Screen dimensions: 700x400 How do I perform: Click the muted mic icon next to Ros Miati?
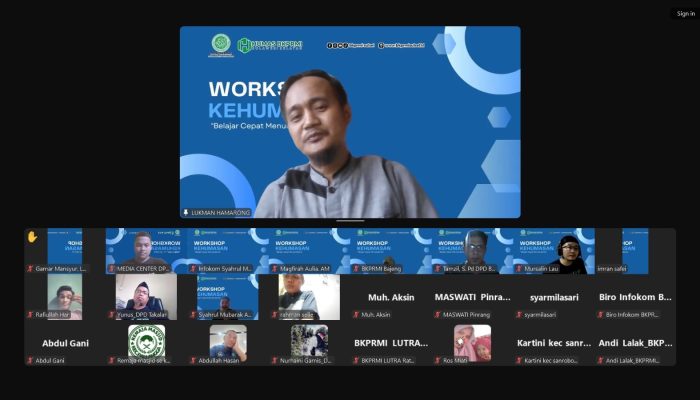[439, 360]
